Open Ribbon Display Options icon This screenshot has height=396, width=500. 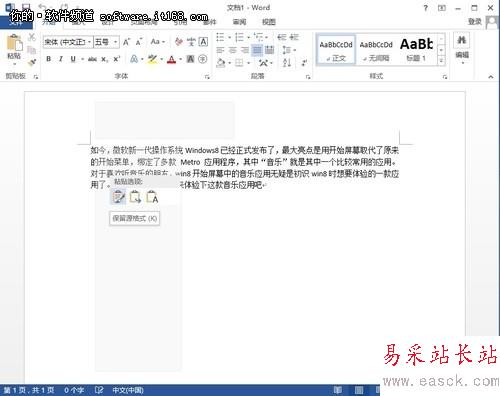coord(442,8)
